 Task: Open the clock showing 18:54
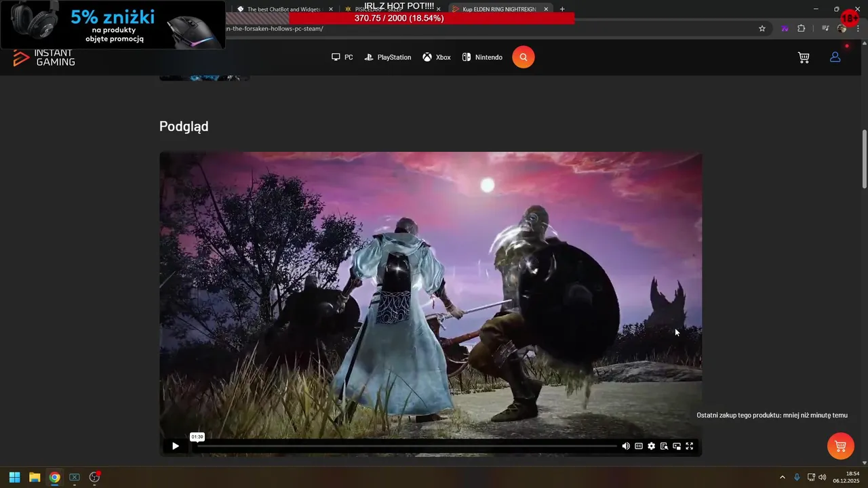[846, 477]
